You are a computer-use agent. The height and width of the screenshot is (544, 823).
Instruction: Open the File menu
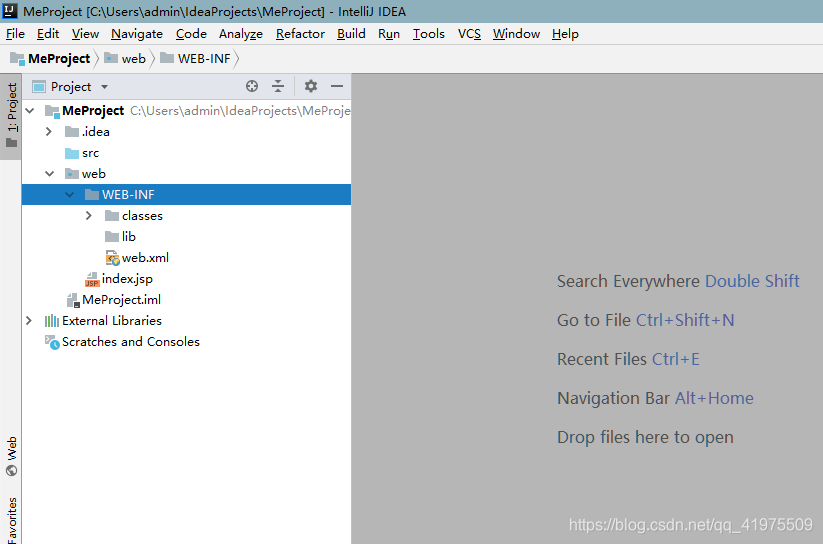tap(15, 34)
